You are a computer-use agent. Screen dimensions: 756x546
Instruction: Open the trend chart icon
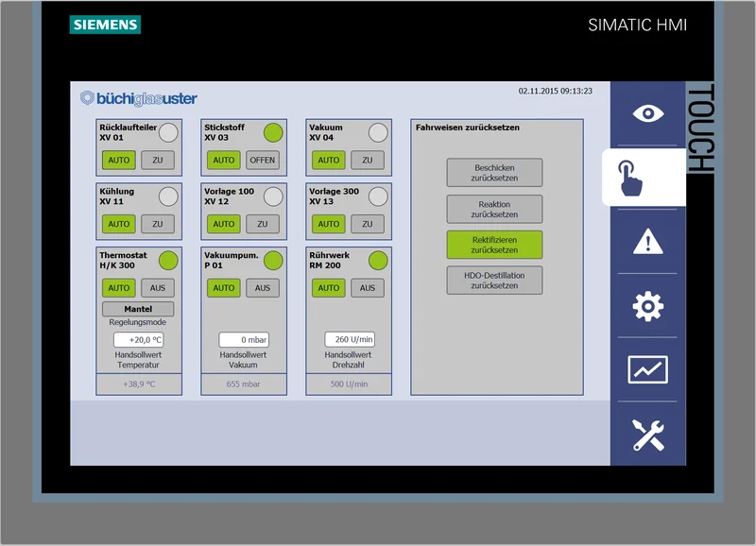click(647, 369)
